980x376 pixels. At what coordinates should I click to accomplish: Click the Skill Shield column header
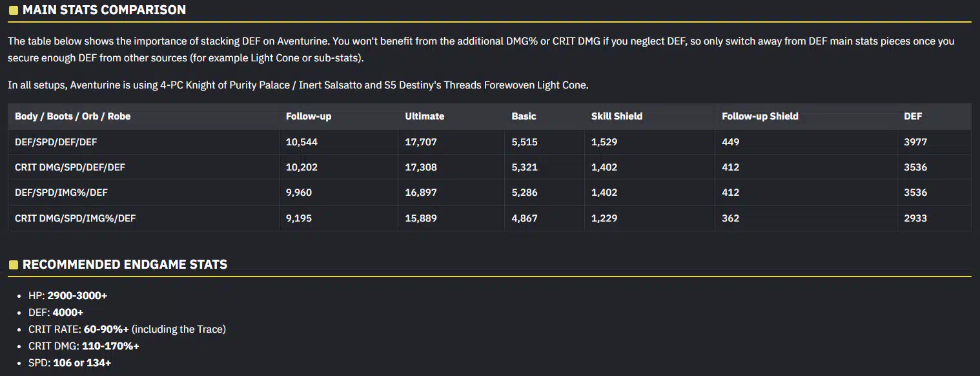tap(617, 116)
